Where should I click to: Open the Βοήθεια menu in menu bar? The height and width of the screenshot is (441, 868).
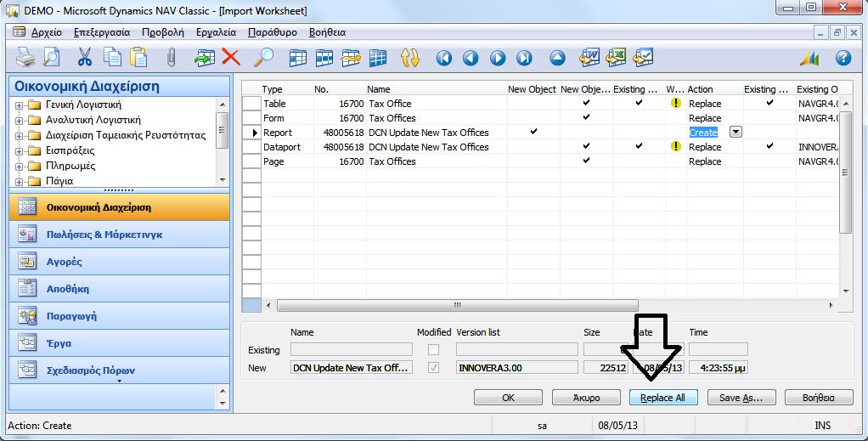pos(327,32)
